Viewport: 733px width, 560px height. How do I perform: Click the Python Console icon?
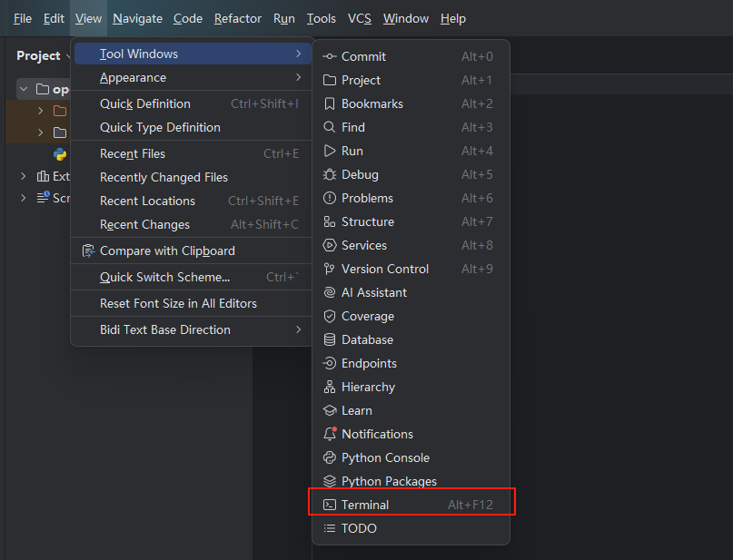(330, 457)
